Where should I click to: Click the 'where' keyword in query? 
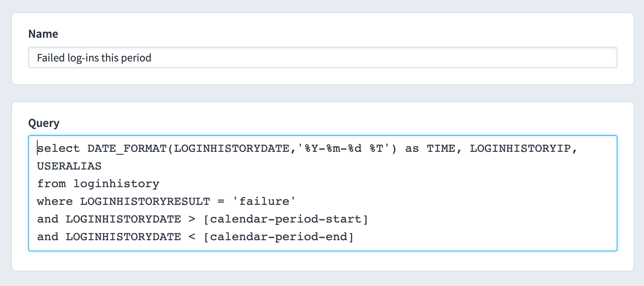pyautogui.click(x=55, y=201)
